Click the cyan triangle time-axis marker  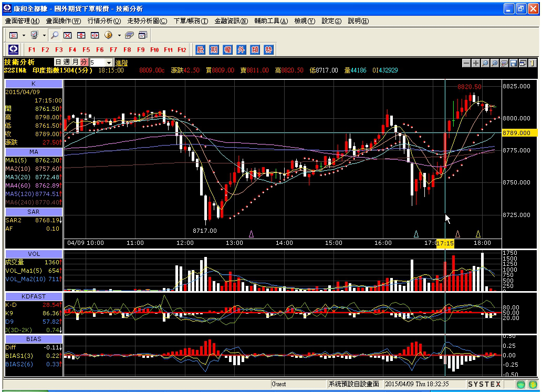[416, 234]
